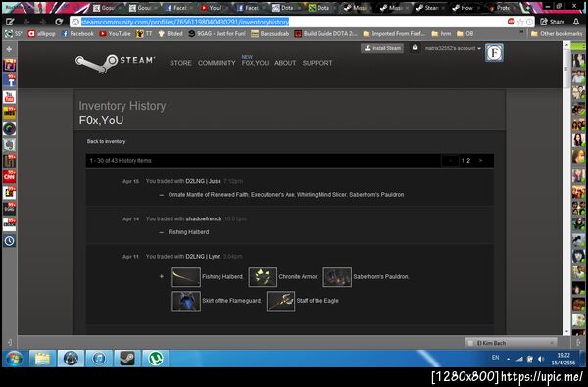Go forward with the browser forward arrow
This screenshot has width=588, height=387.
coord(42,22)
